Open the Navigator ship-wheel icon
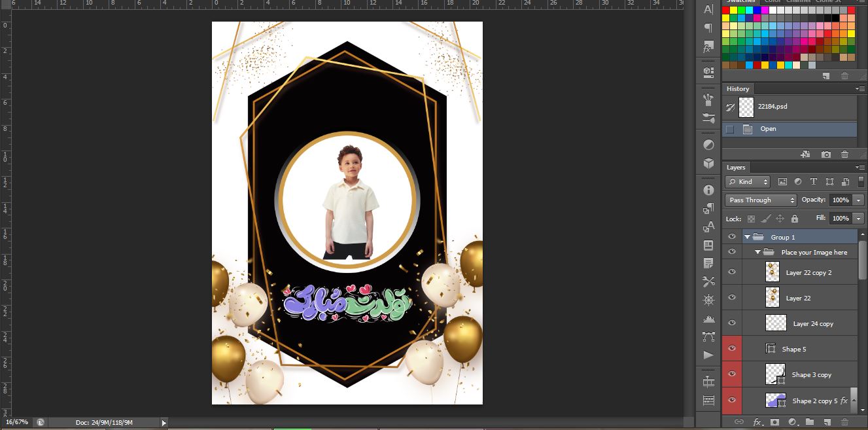The height and width of the screenshot is (430, 868). pos(708,300)
